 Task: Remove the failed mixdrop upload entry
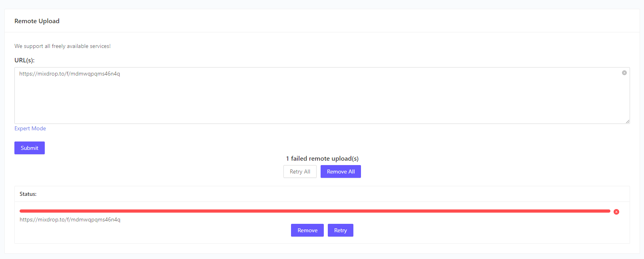click(307, 230)
